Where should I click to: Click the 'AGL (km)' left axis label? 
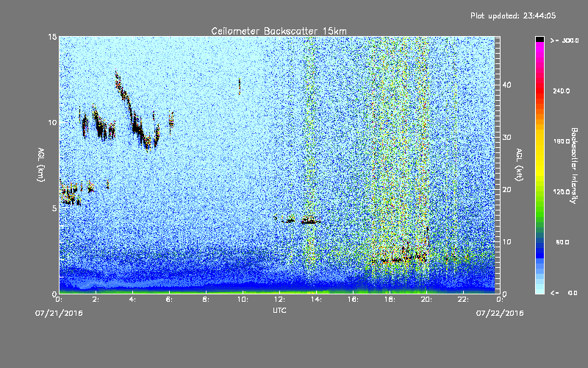[41, 165]
